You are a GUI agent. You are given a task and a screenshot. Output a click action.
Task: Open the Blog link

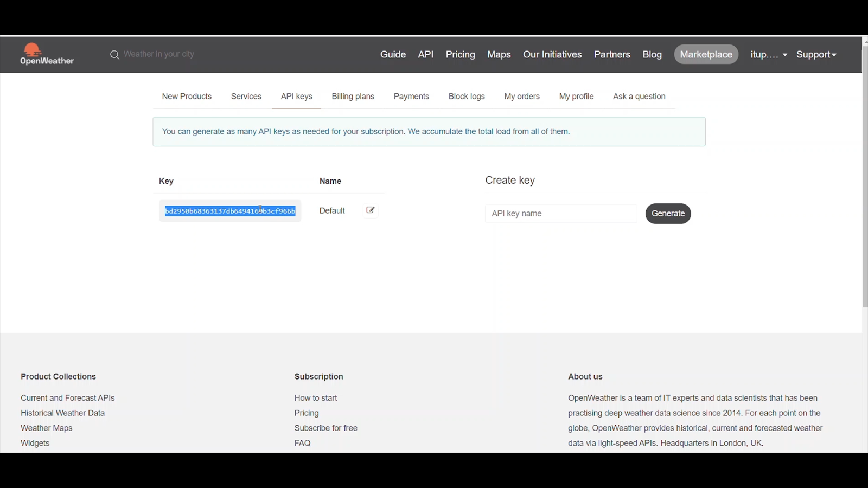tap(652, 55)
